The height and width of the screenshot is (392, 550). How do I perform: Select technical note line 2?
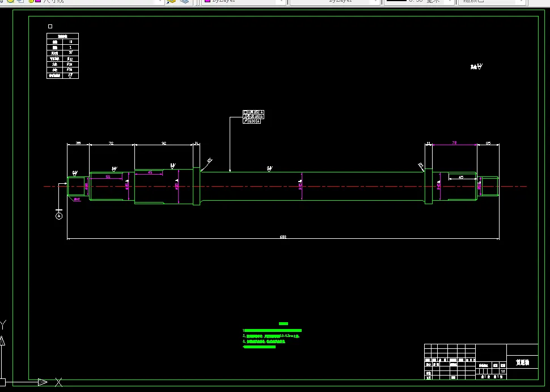[272, 336]
